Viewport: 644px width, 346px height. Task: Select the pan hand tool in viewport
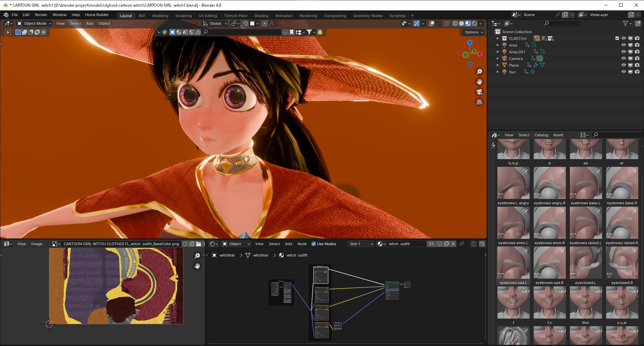(x=479, y=82)
